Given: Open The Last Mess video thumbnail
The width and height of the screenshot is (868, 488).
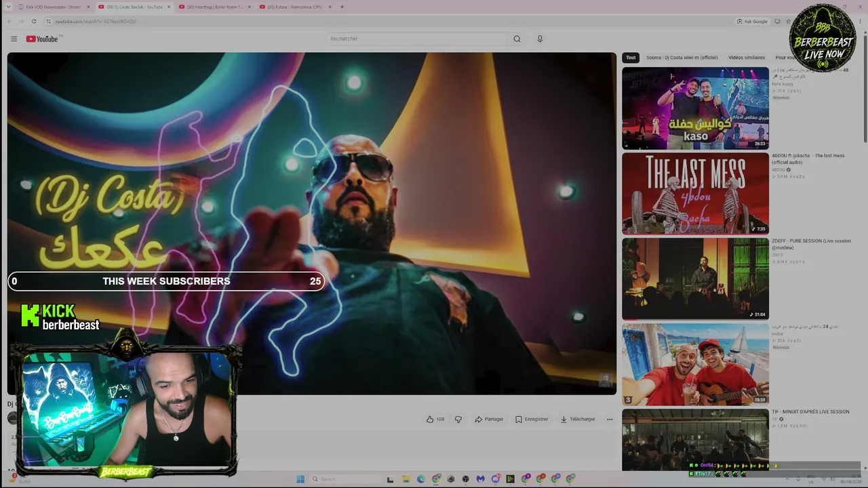Looking at the screenshot, I should pyautogui.click(x=695, y=193).
